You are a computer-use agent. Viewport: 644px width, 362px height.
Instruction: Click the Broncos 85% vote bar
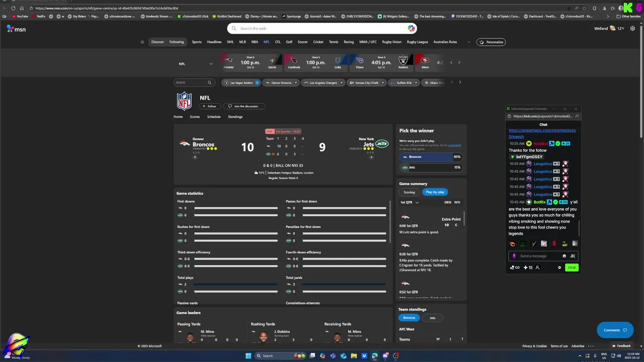431,157
